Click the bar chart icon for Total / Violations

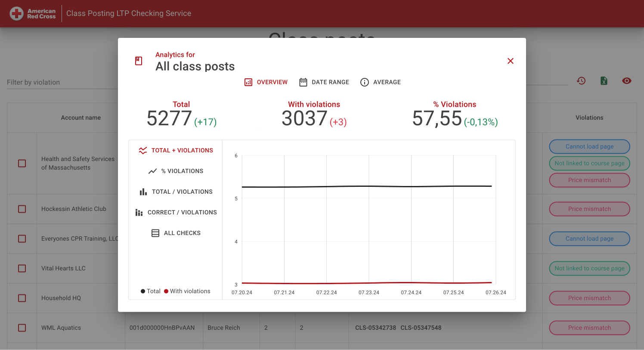[143, 192]
